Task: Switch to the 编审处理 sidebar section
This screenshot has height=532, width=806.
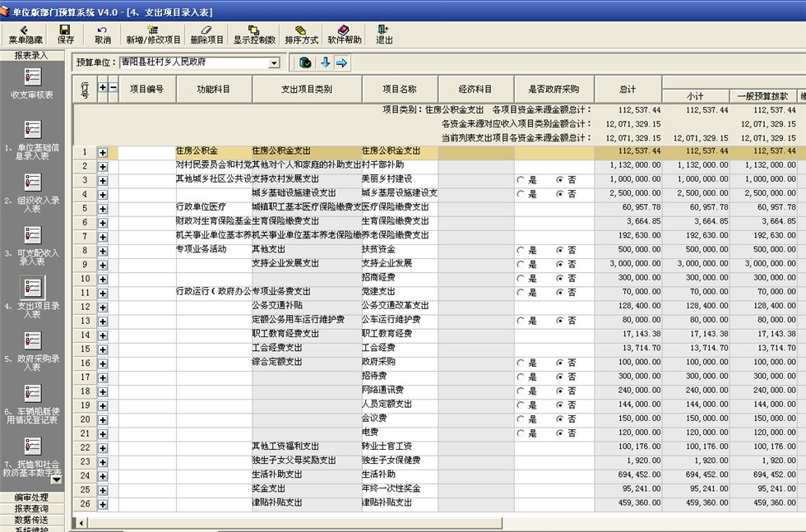Action: click(32, 497)
